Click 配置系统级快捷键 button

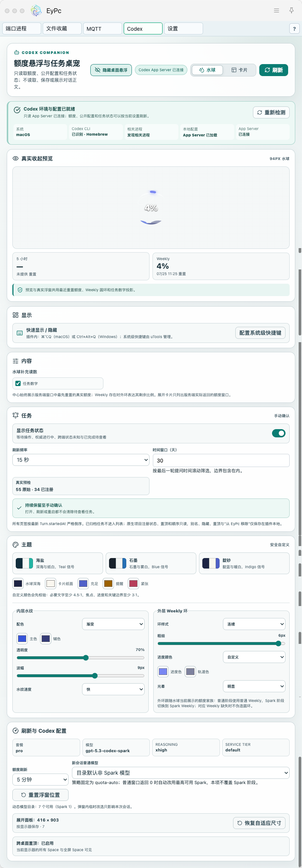click(x=260, y=333)
